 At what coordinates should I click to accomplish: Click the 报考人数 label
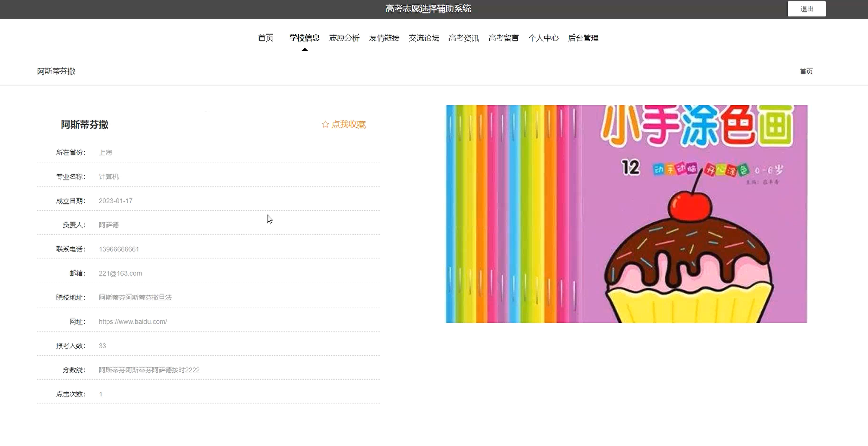click(70, 346)
